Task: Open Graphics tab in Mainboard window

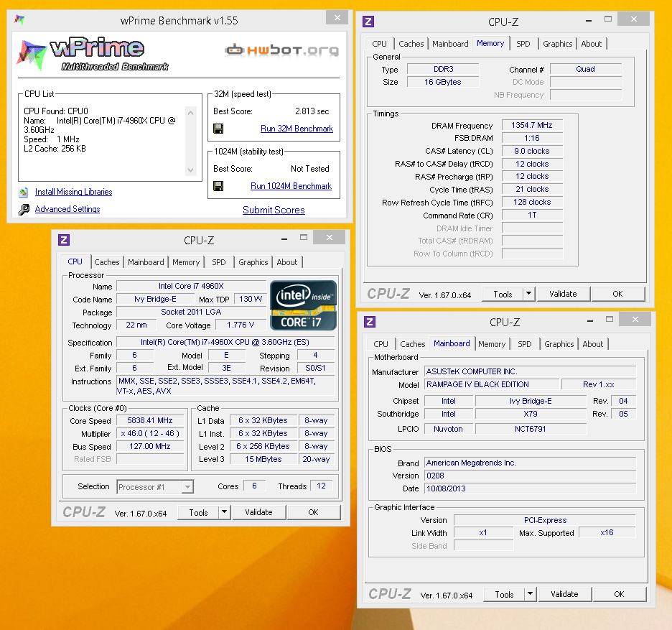Action: (x=559, y=344)
